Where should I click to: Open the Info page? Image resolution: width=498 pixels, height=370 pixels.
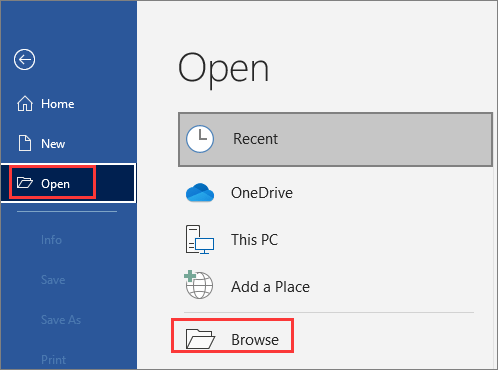[51, 240]
